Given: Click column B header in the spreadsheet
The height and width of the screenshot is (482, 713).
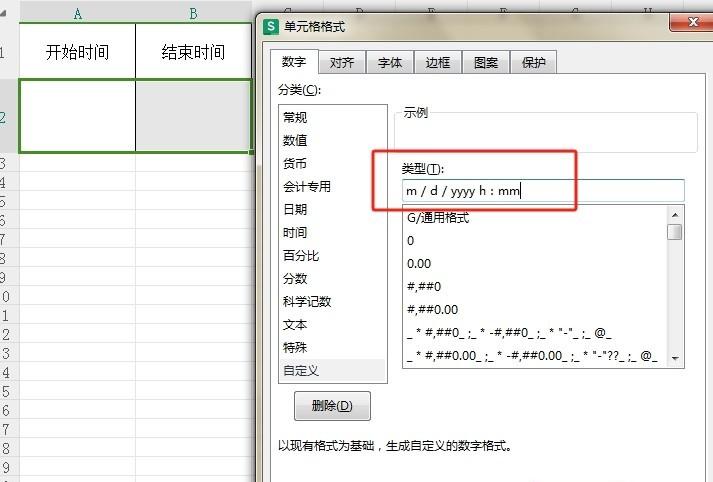Looking at the screenshot, I should [194, 14].
